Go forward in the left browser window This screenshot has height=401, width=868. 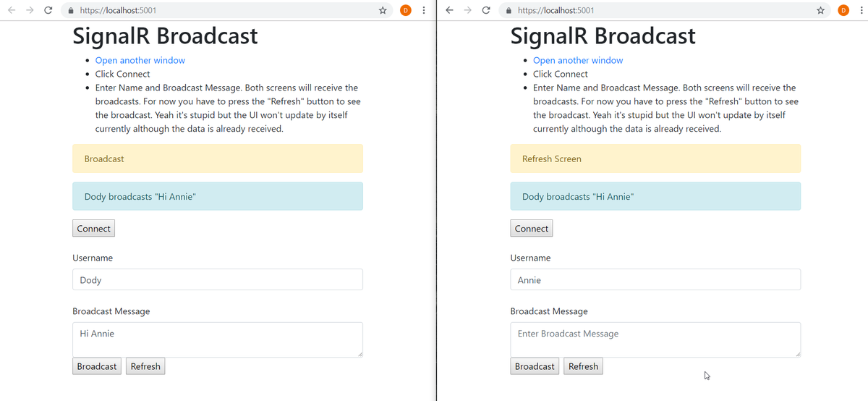(x=30, y=11)
